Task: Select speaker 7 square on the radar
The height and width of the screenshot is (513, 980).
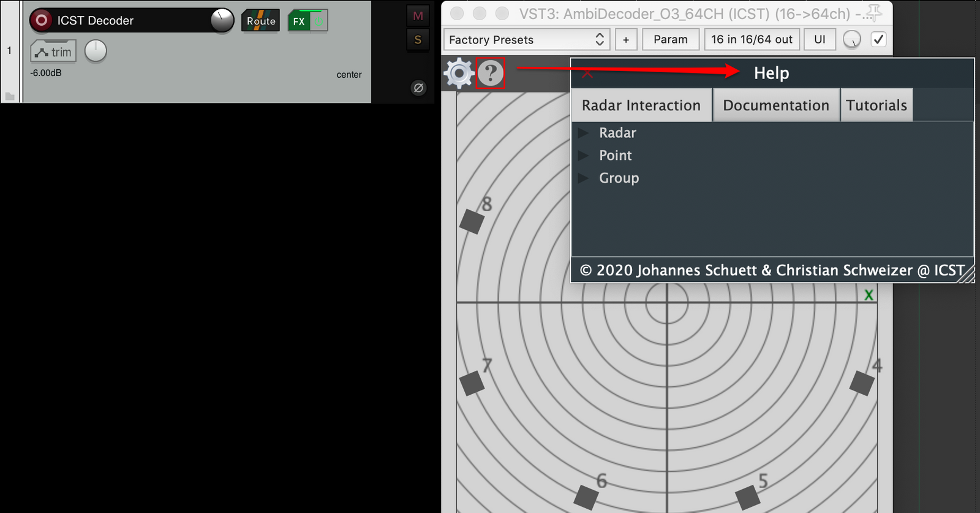Action: [x=472, y=383]
